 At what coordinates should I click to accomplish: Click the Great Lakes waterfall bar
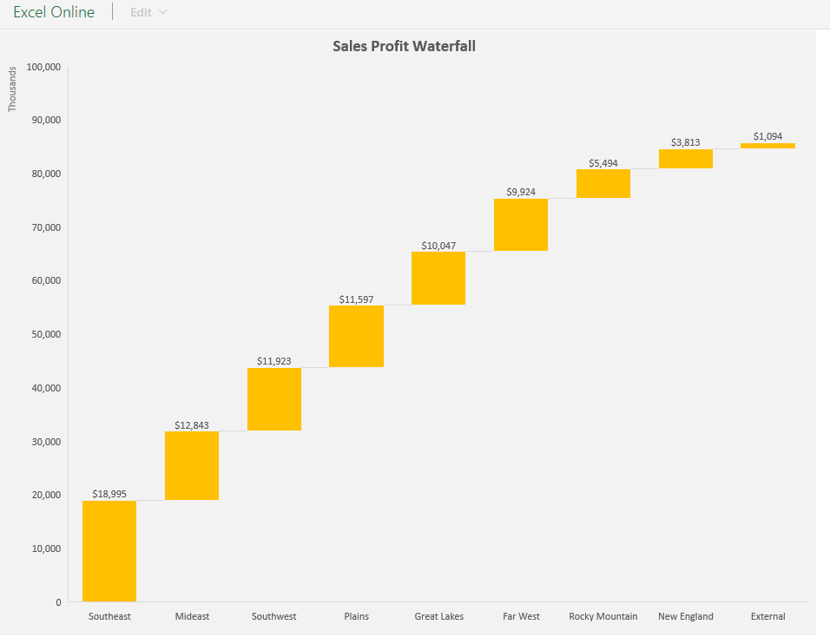438,278
